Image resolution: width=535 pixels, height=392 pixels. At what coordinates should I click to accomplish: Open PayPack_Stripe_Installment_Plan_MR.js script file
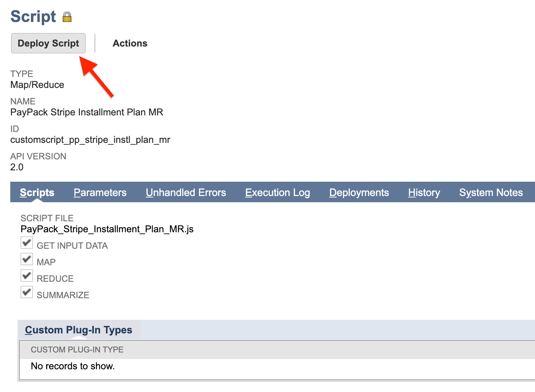(x=107, y=229)
